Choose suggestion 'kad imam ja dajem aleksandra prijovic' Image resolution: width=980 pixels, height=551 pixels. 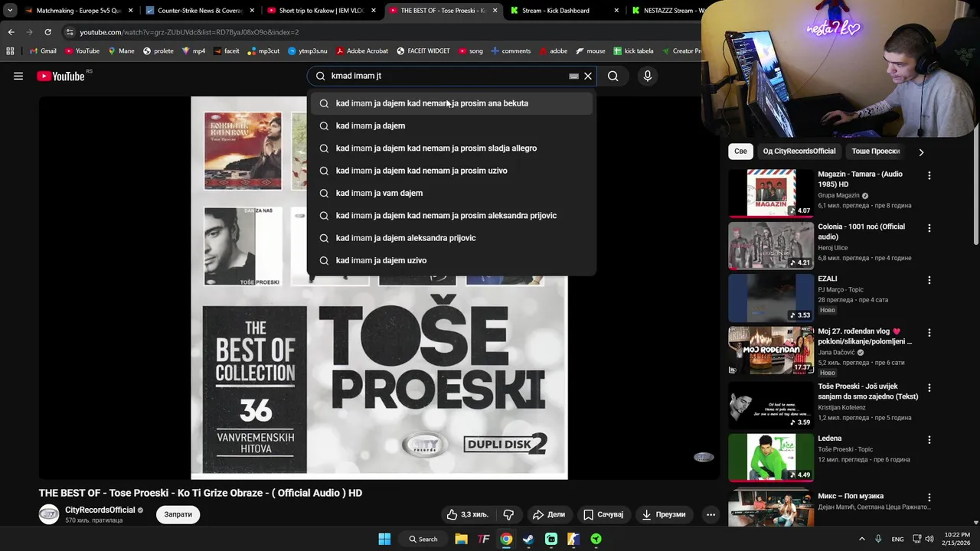pyautogui.click(x=450, y=238)
